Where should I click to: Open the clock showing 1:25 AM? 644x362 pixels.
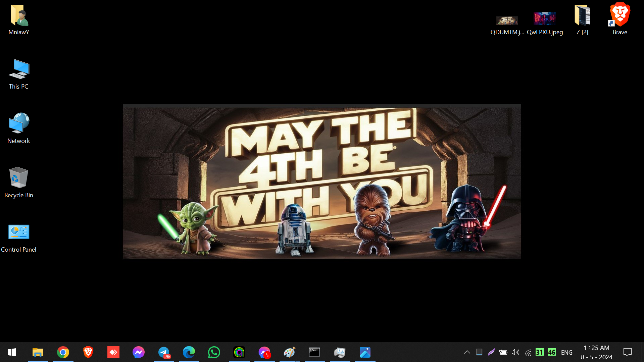[596, 352]
